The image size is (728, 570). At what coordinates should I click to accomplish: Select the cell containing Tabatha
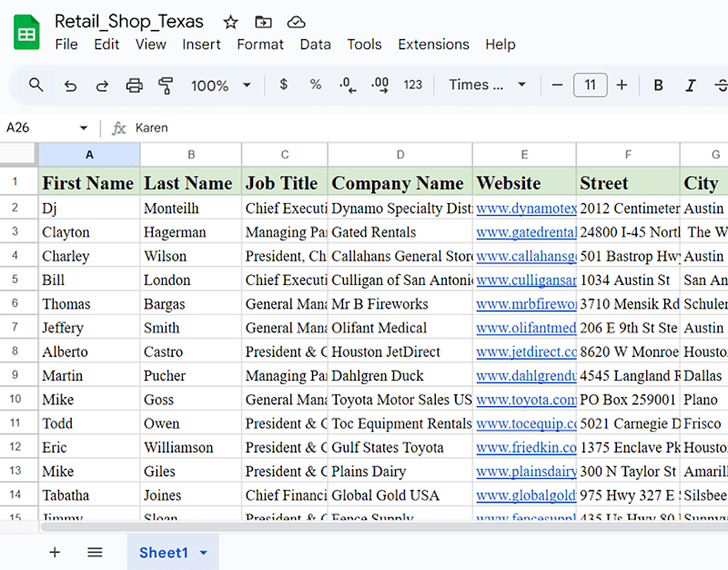point(89,495)
